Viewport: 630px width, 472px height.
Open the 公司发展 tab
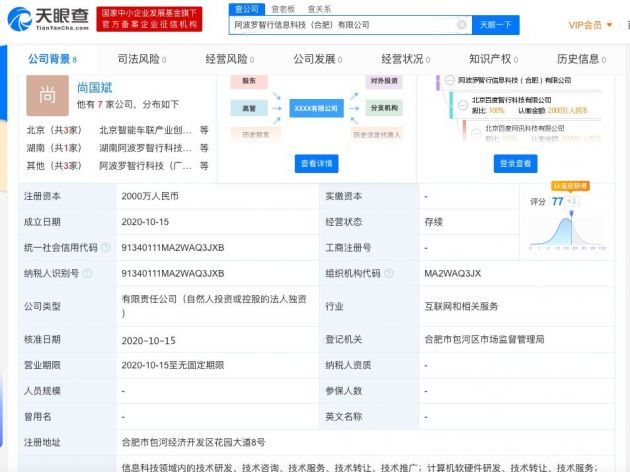tap(317, 59)
